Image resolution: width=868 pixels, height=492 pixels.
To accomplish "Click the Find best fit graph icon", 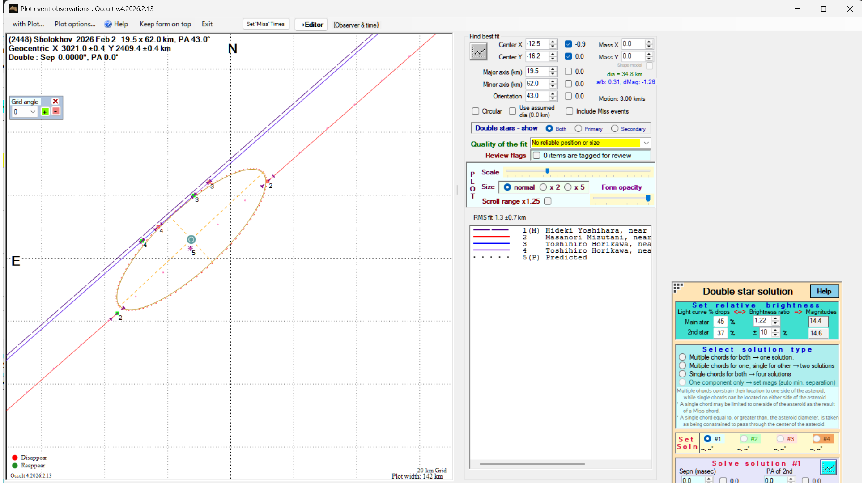I will [x=478, y=51].
